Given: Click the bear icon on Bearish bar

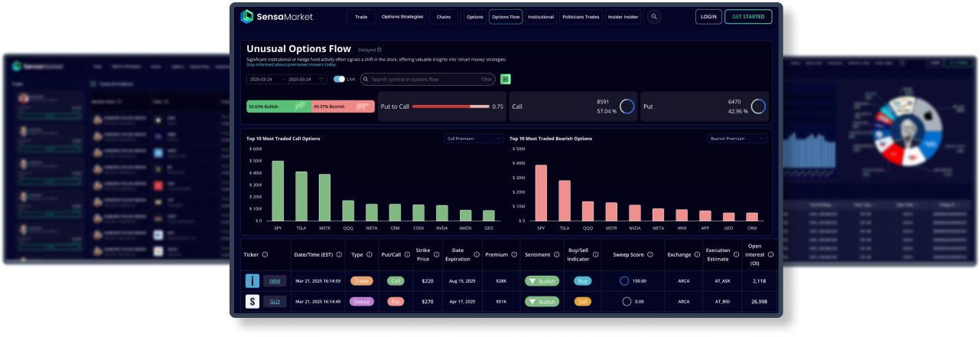Looking at the screenshot, I should pyautogui.click(x=363, y=106).
